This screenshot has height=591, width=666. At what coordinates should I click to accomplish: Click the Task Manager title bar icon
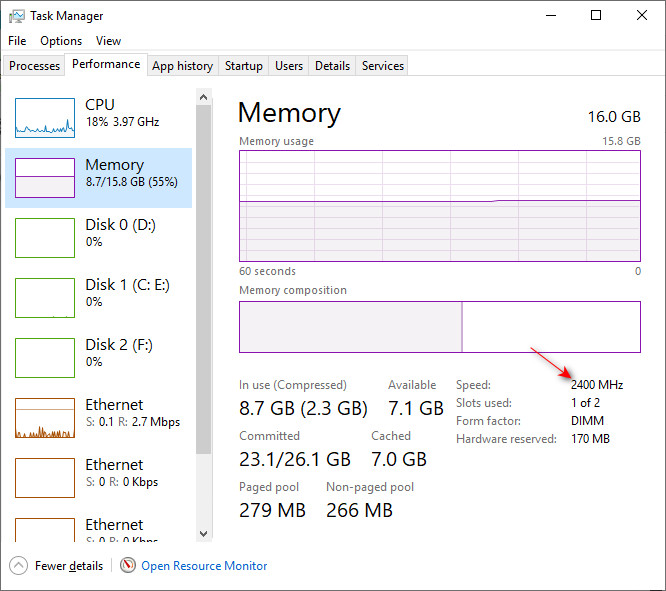(x=17, y=16)
